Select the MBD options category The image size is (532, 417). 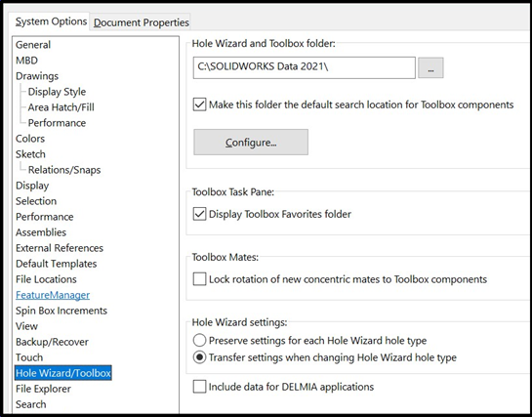coord(26,61)
